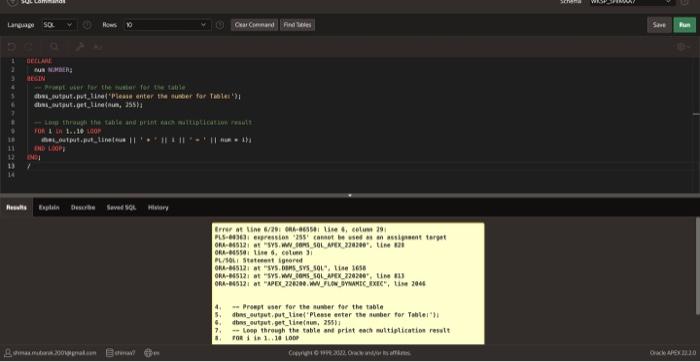The image size is (700, 362).
Task: Click the results pane vertical scrollbar
Action: pyautogui.click(x=697, y=266)
